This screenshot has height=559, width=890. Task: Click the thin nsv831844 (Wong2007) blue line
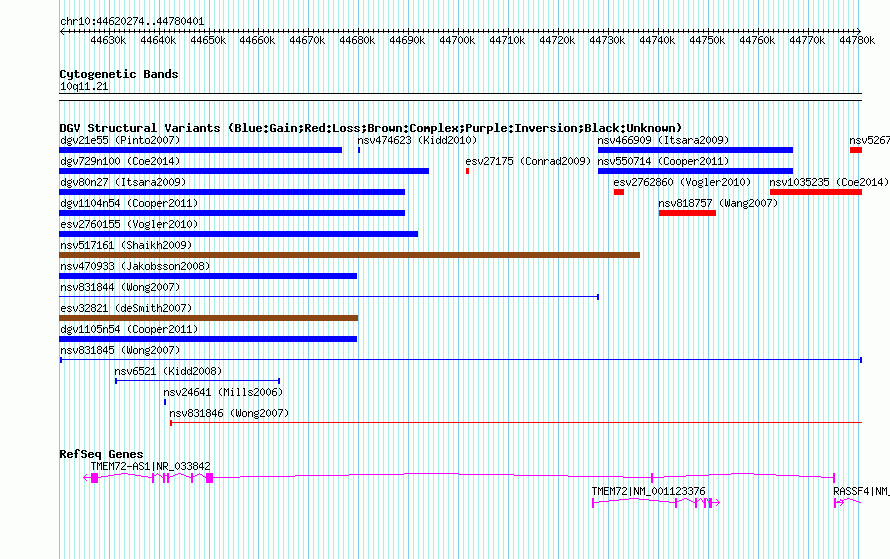pyautogui.click(x=329, y=297)
